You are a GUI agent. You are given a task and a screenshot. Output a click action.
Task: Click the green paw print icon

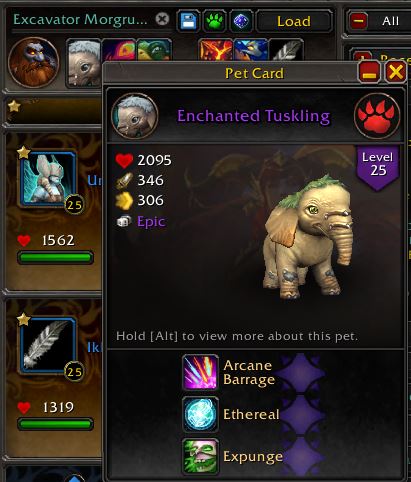coord(215,21)
